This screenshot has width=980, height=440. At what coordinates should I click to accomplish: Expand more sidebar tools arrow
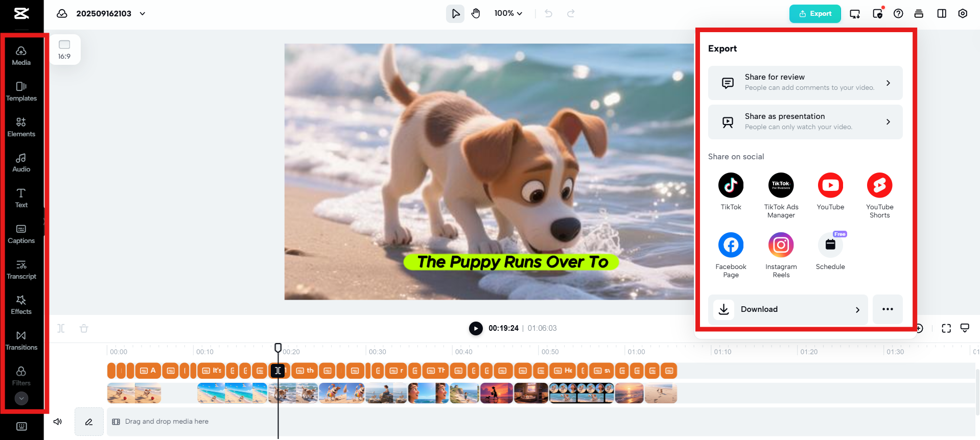point(21,398)
